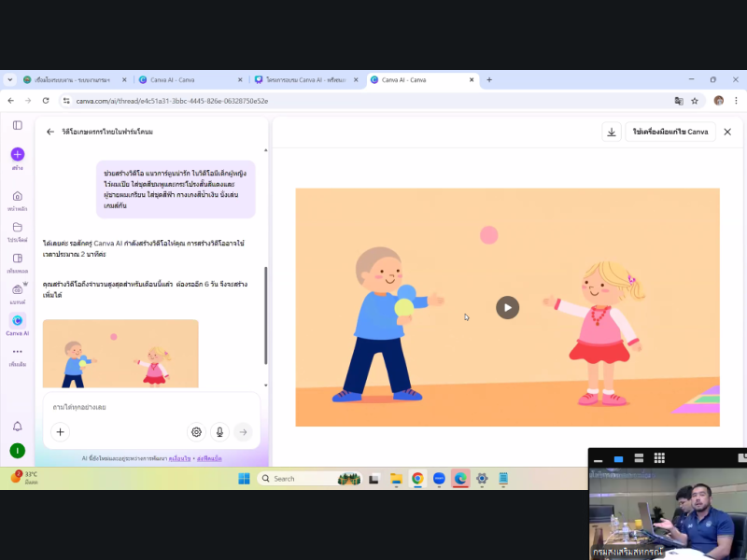Play the cartoon video preview
Viewport: 747px width, 560px height.
507,307
